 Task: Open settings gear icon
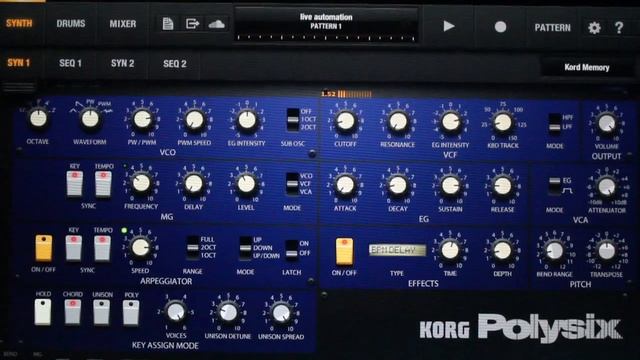(x=594, y=28)
